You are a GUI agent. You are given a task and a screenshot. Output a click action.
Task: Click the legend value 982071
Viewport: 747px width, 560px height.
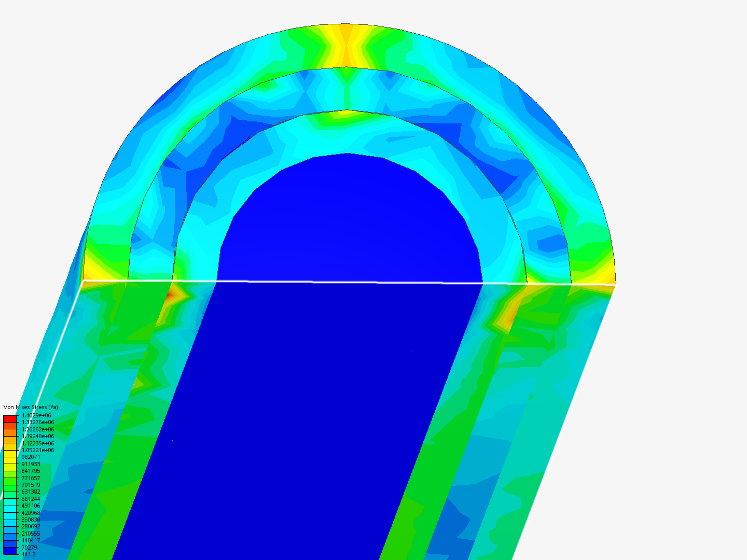coord(31,457)
